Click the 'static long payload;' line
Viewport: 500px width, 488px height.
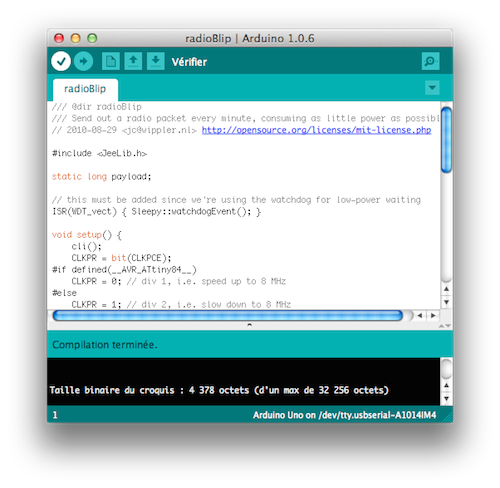click(x=101, y=177)
